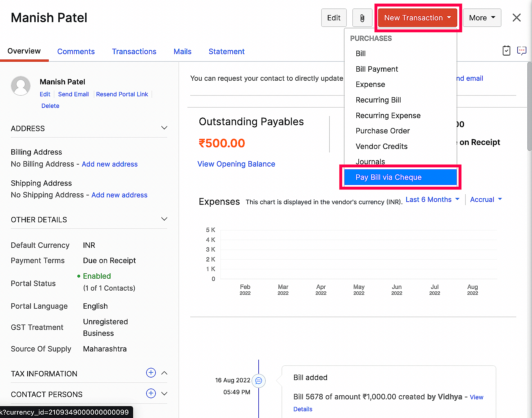Close the vendor details panel
Viewport: 532px width, 418px height.
click(516, 18)
